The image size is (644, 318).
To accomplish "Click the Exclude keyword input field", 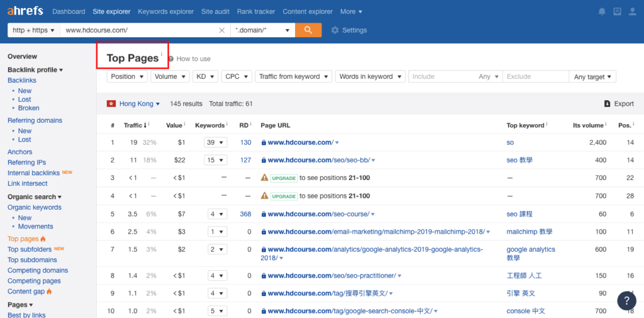I will click(x=536, y=77).
